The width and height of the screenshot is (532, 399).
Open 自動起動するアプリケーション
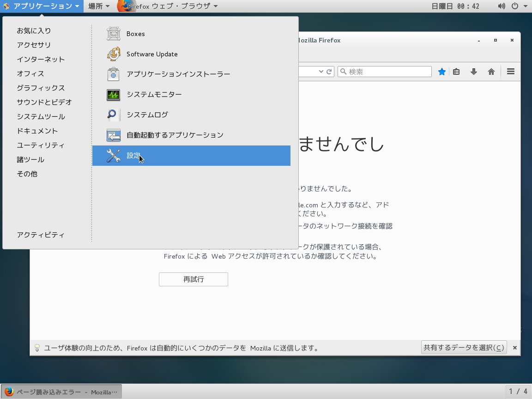point(191,135)
